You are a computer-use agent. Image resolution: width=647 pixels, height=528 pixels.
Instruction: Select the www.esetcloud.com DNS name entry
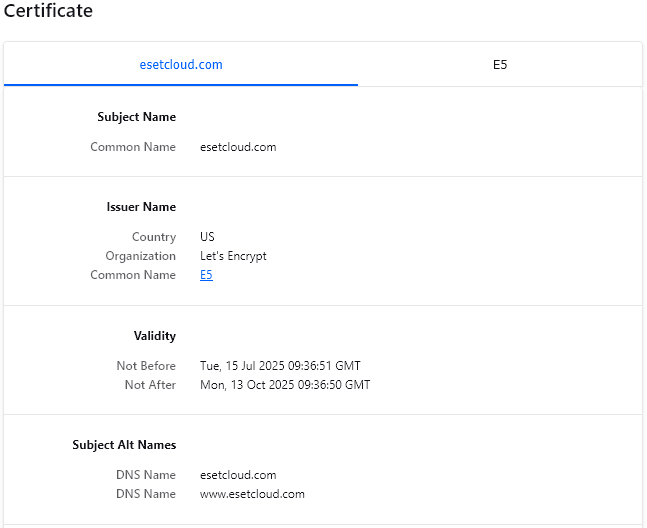[x=252, y=494]
